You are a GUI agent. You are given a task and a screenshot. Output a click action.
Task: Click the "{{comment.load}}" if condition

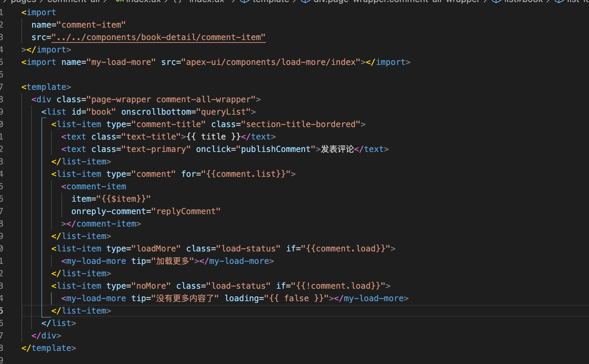coord(346,249)
